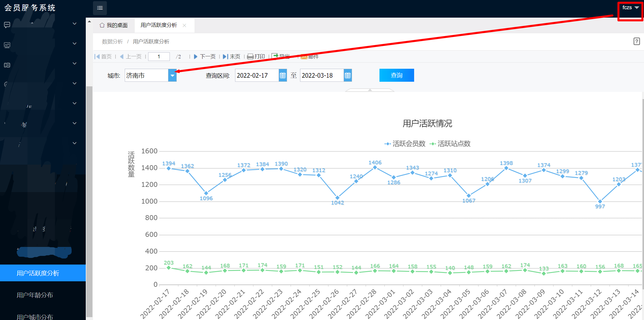Click the page number input field

159,57
